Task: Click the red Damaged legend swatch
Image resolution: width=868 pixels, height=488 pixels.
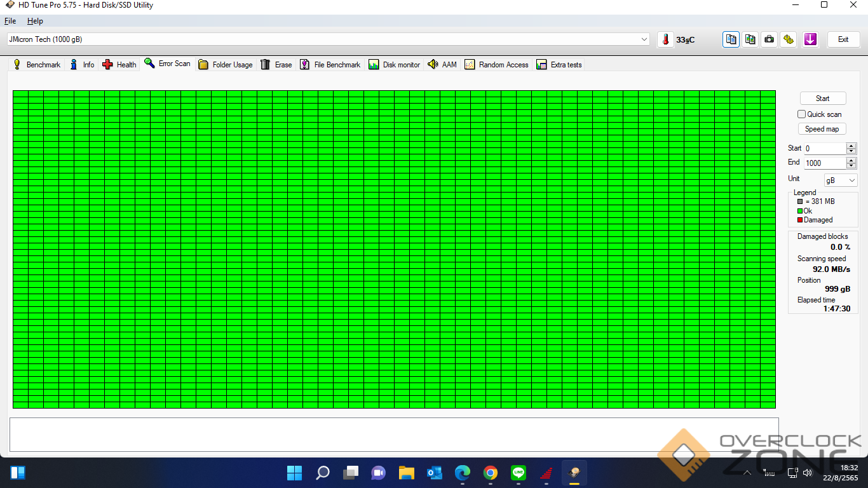Action: point(800,220)
